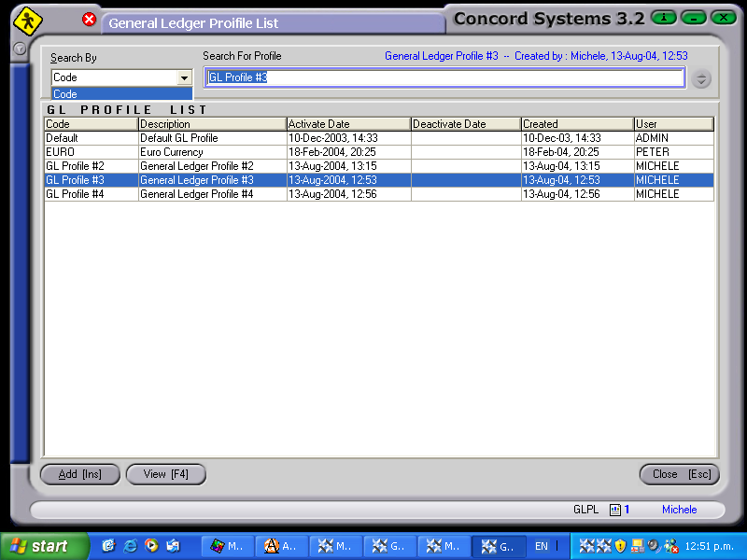The height and width of the screenshot is (560, 747).
Task: Click the Windows Security shield tray icon
Action: [619, 546]
